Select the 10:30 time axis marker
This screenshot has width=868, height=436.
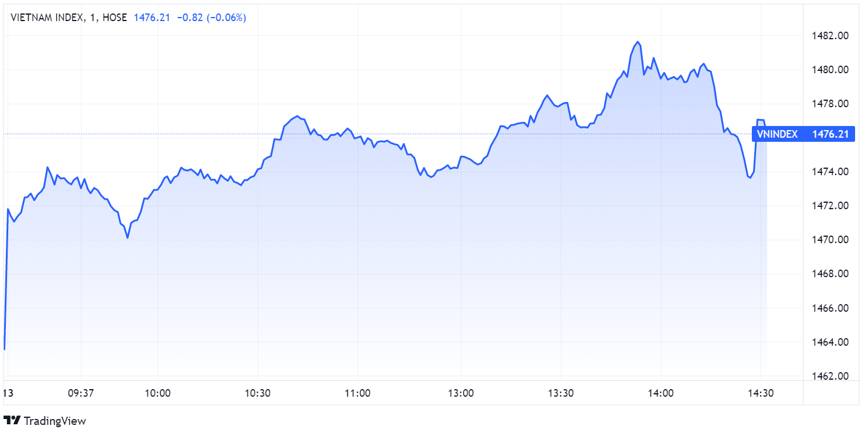[x=257, y=393]
